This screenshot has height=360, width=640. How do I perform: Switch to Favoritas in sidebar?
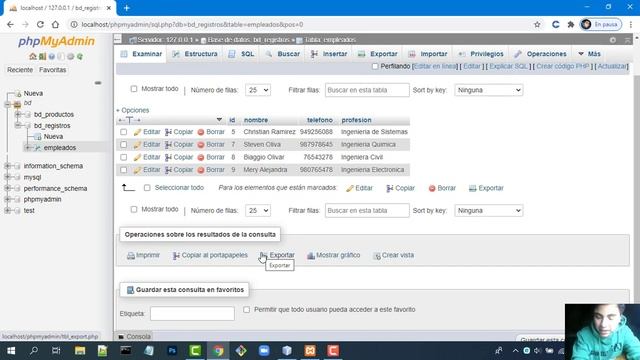pos(52,70)
